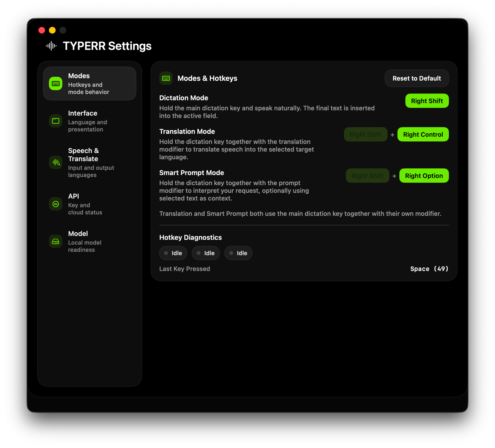The width and height of the screenshot is (495, 448).
Task: Click the third Idle diagnostic indicator
Action: coord(238,253)
